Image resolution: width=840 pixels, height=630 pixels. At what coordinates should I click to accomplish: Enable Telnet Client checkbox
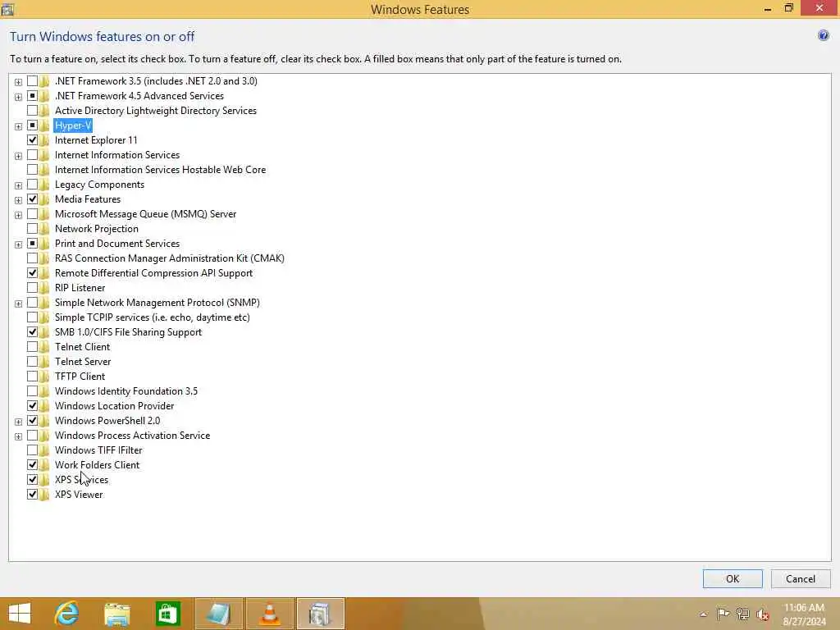32,347
